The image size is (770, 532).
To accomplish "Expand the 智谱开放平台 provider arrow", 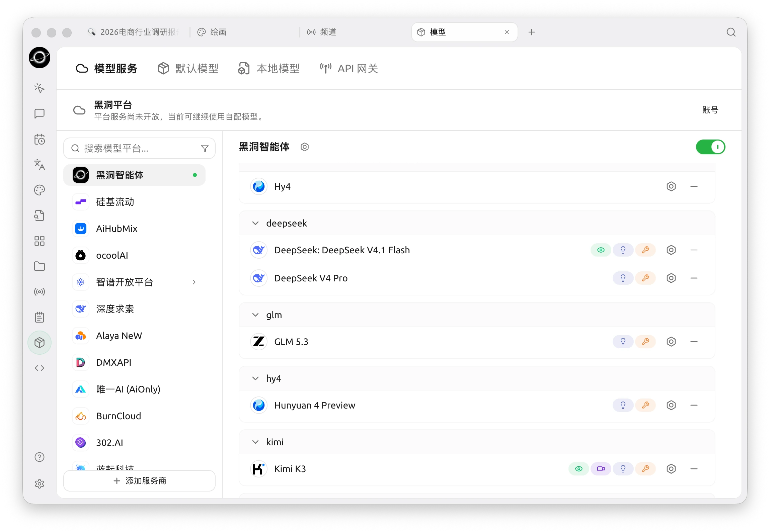I will (x=194, y=282).
